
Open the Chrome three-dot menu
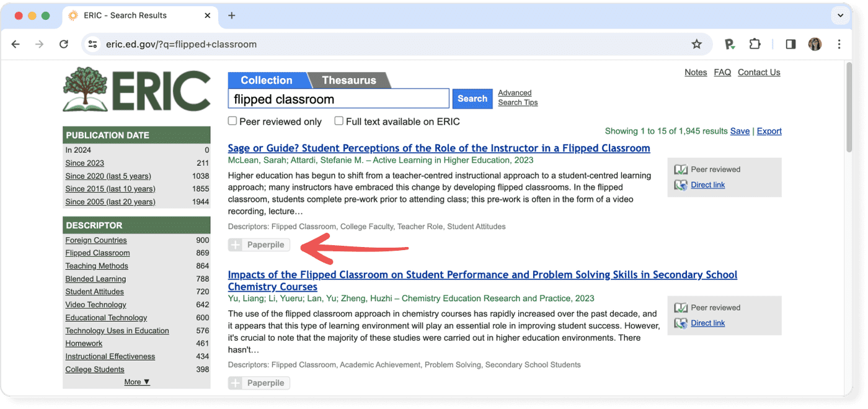pyautogui.click(x=839, y=44)
